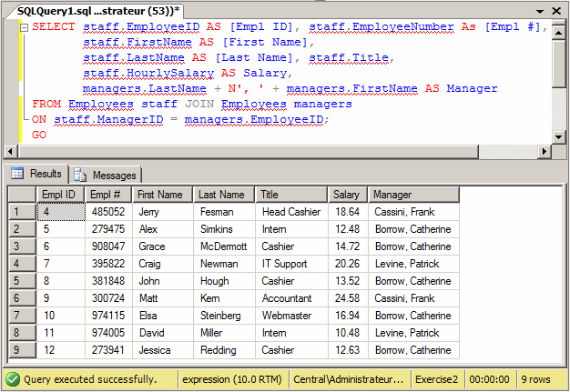Click editor vertical scrollbar down arrow
The width and height of the screenshot is (570, 392).
pos(558,137)
